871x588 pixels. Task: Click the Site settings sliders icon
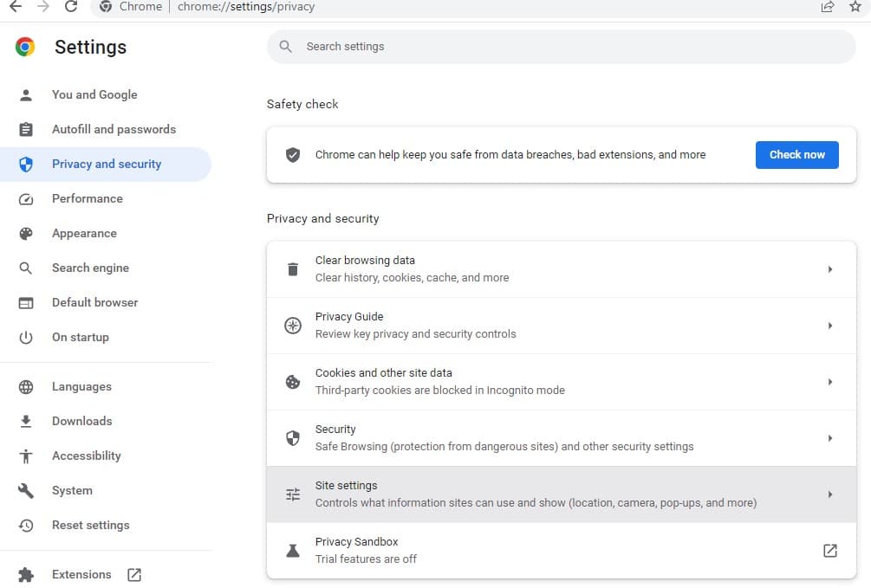[x=293, y=494]
